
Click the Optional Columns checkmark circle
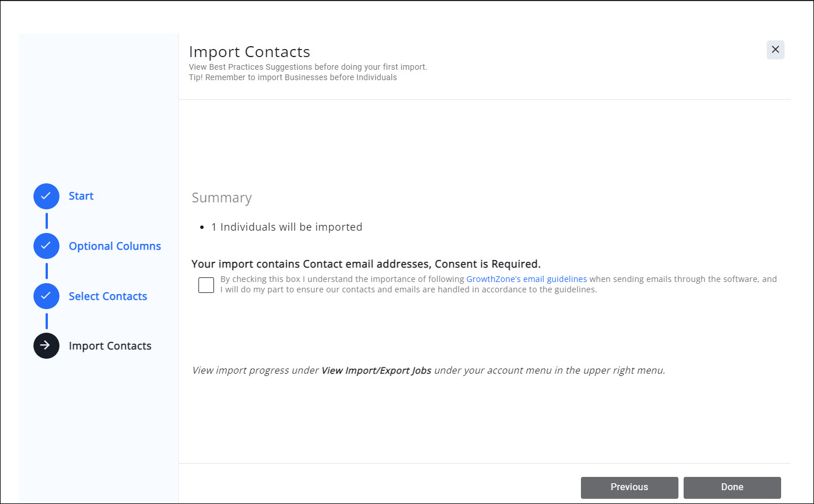click(46, 246)
